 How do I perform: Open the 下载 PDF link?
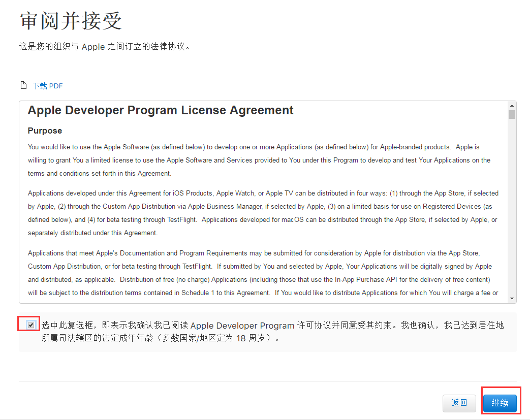tap(48, 86)
